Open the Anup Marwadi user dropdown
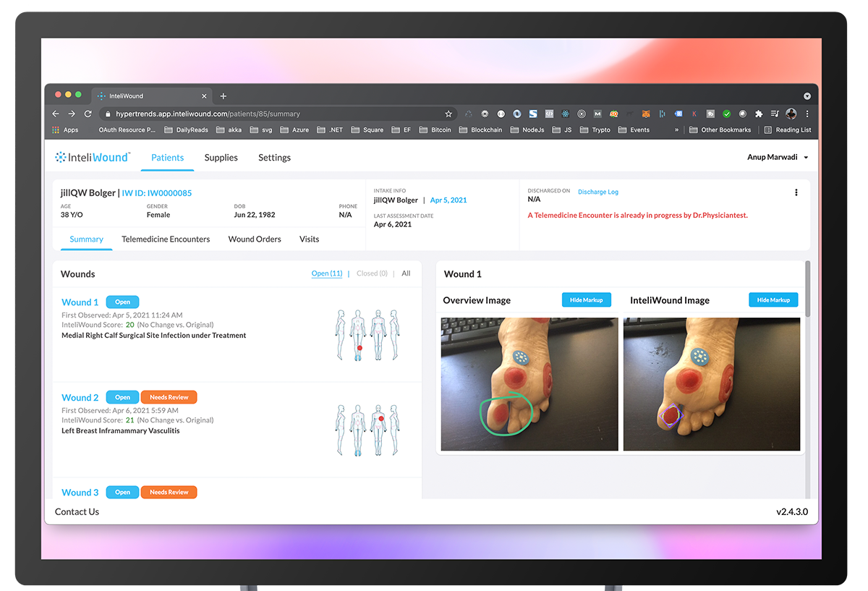This screenshot has height=591, width=868. pos(778,157)
